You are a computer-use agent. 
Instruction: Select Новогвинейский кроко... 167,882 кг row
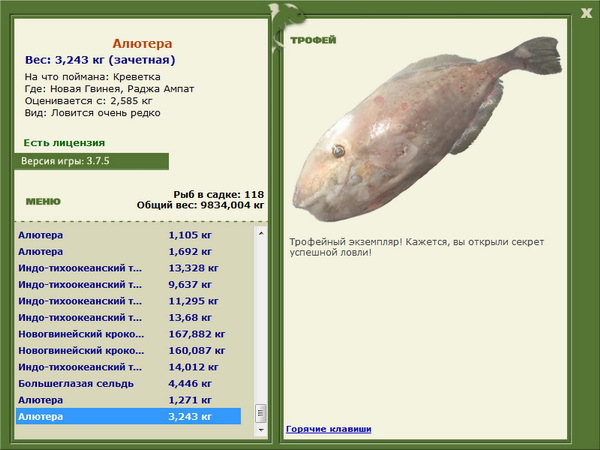(x=128, y=334)
